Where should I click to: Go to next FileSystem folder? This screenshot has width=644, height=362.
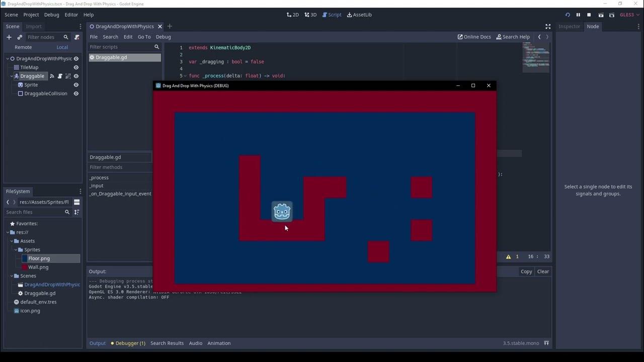[x=14, y=202]
